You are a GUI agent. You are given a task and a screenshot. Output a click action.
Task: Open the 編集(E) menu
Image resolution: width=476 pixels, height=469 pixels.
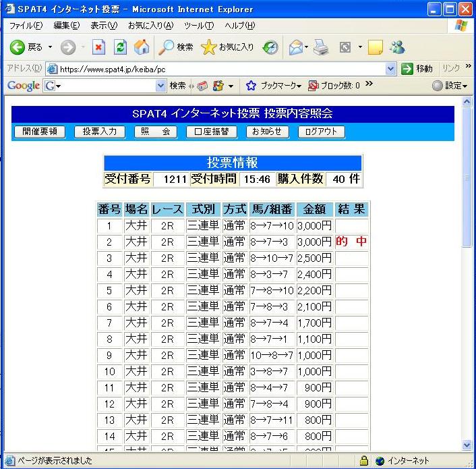pyautogui.click(x=67, y=26)
